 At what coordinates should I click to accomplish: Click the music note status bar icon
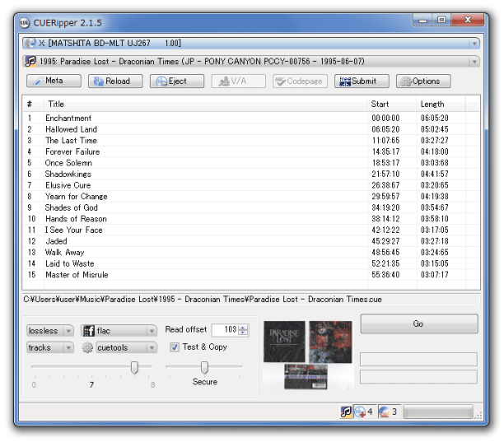tap(346, 412)
